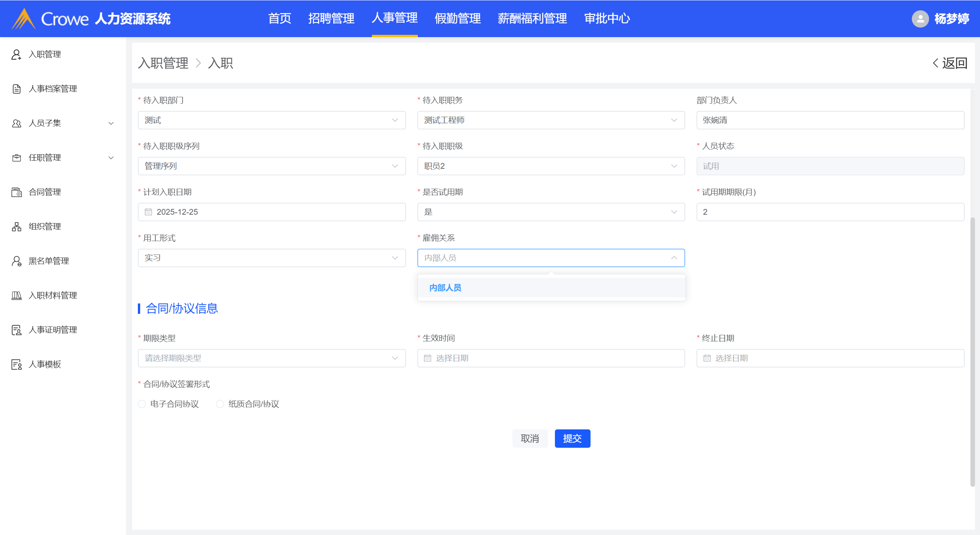Expand the 任职管理 submenu
Screen dimensions: 980x535
point(111,158)
